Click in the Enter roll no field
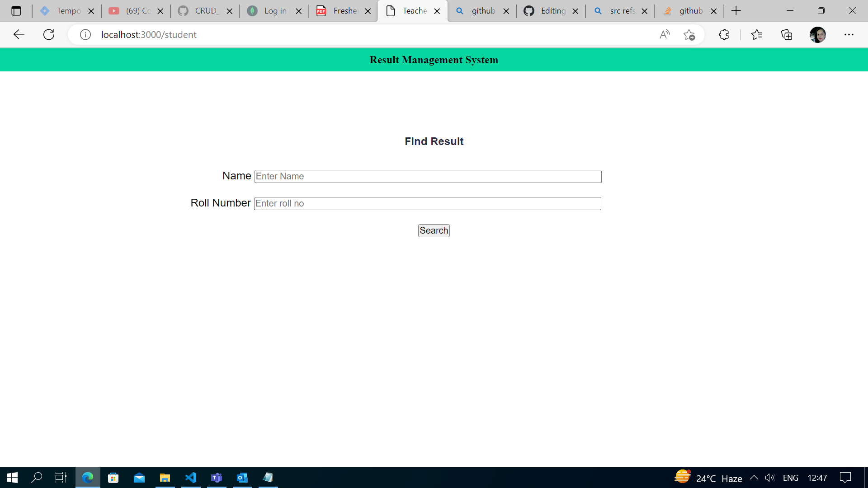868x488 pixels. click(427, 203)
